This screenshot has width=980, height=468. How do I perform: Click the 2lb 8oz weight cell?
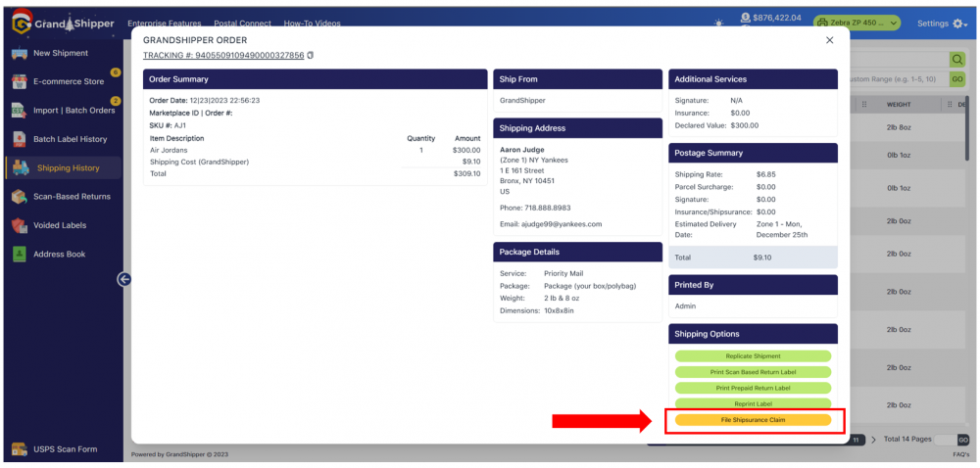[898, 128]
